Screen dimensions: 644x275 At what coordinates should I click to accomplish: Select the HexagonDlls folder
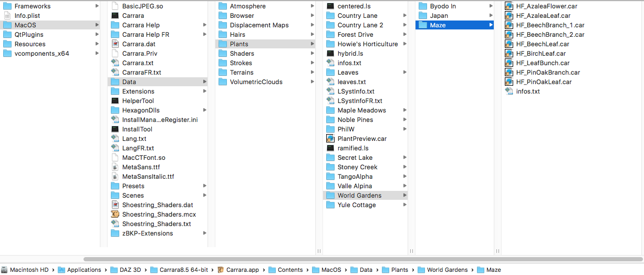[x=158, y=110]
